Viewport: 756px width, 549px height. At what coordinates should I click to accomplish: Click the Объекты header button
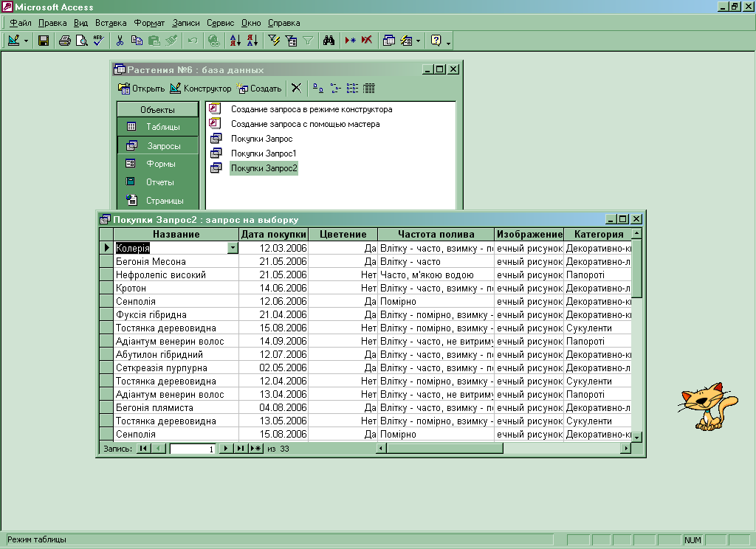click(x=158, y=109)
